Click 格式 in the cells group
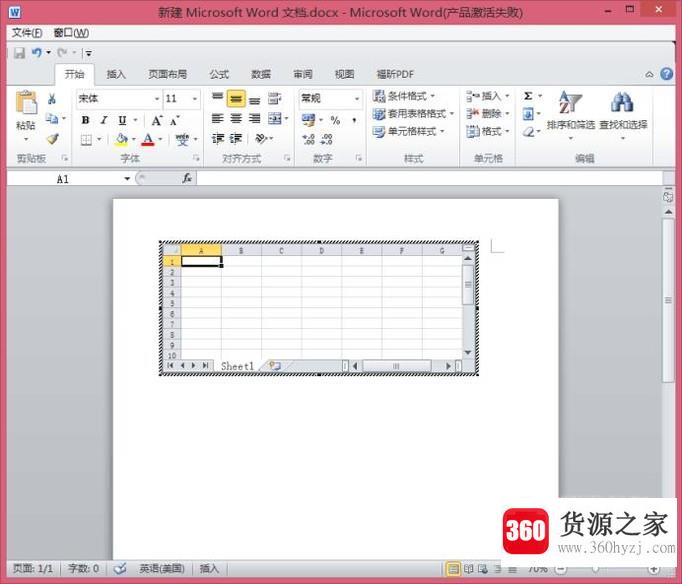The width and height of the screenshot is (682, 584). (x=487, y=131)
